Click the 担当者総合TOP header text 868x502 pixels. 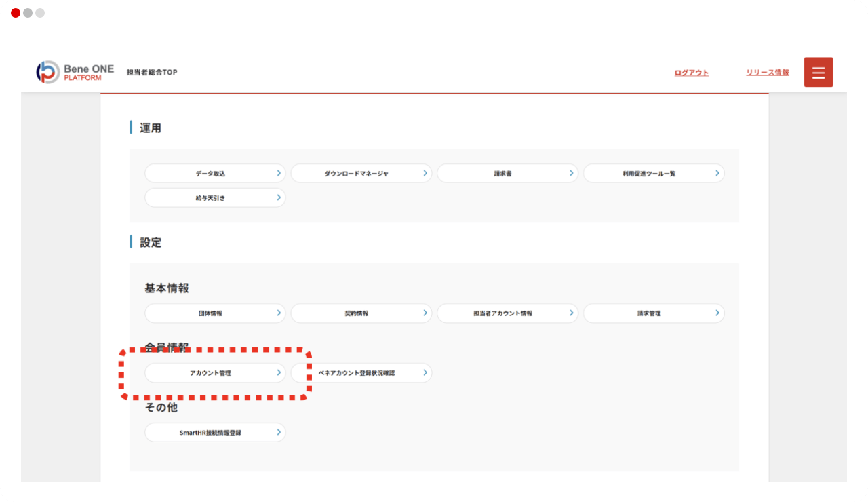(x=152, y=73)
